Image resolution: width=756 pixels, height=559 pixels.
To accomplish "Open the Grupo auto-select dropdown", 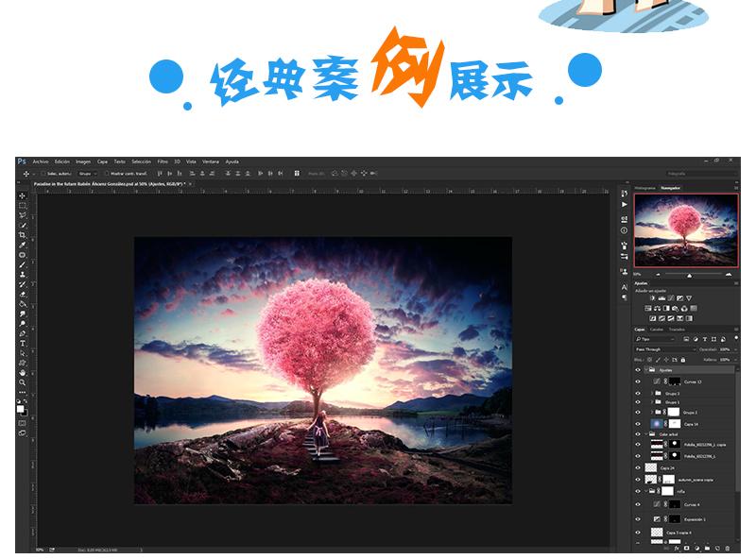I will click(86, 174).
